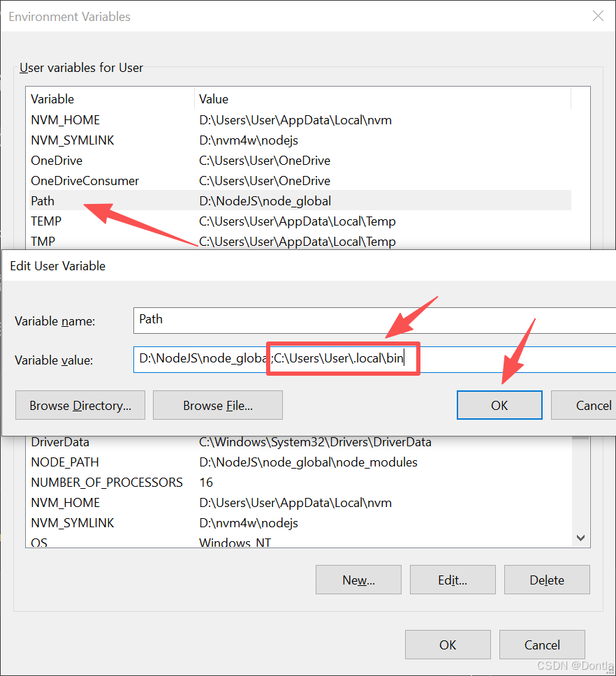Select NUMBER_OF_PROCESSORS system variable row

click(300, 483)
